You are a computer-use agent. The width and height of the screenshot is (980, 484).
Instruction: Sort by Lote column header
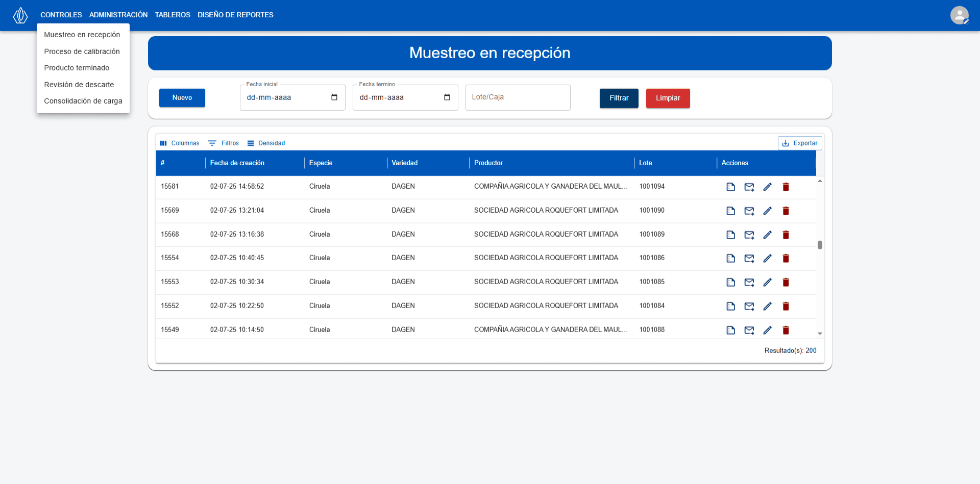646,163
